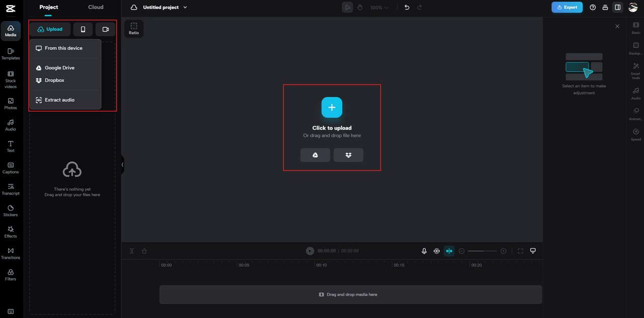Switch to the Cloud tab
Viewport: 644px width, 318px height.
tap(96, 7)
